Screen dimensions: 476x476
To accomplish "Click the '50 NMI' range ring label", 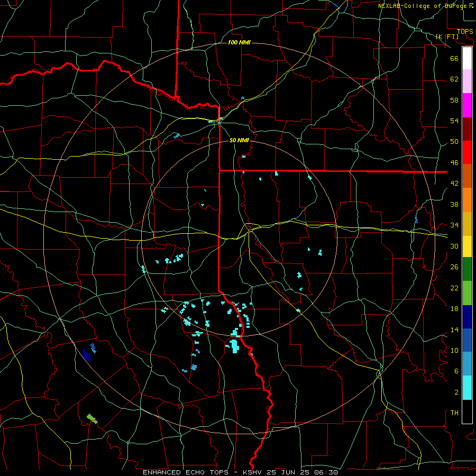I will 239,140.
